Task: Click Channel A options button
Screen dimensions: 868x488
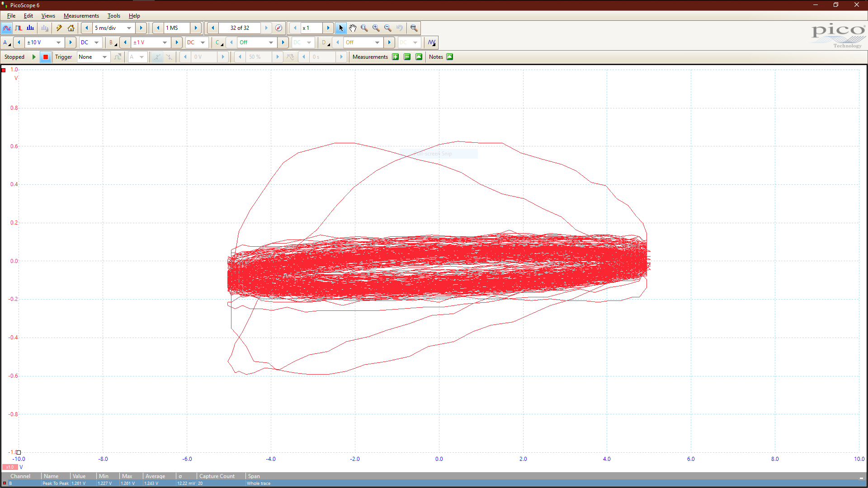Action: pyautogui.click(x=6, y=42)
